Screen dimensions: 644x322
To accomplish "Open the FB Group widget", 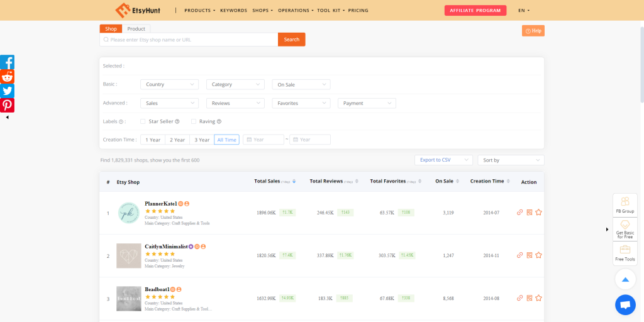I will (x=625, y=205).
